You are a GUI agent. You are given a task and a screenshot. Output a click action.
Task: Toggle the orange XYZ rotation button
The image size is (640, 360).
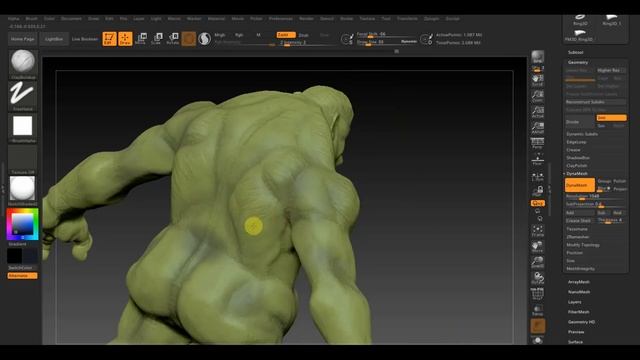tap(538, 203)
